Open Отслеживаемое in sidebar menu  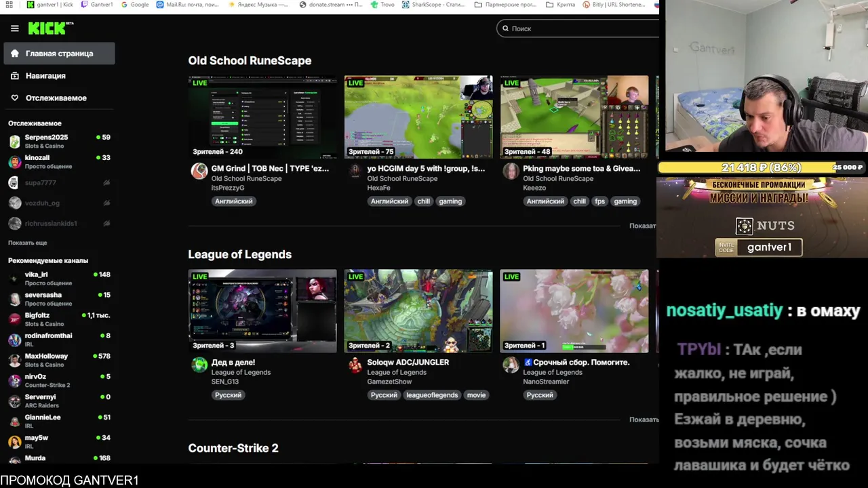pos(59,98)
